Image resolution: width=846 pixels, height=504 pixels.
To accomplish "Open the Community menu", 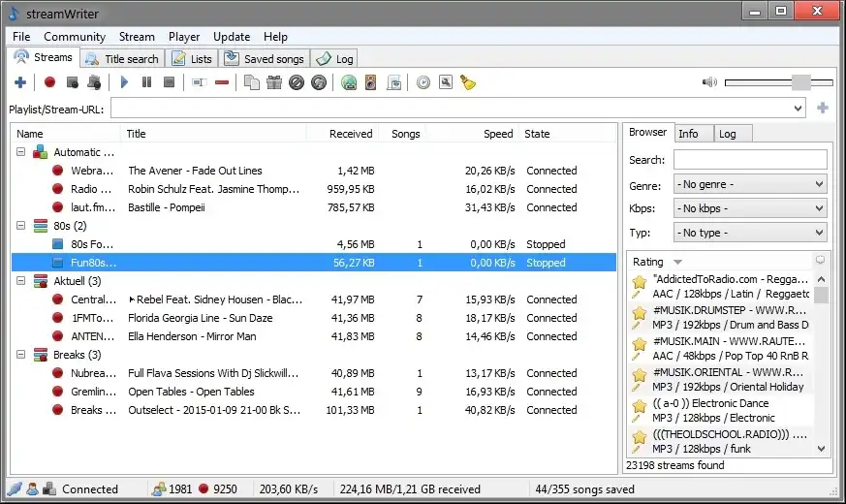I will click(75, 37).
